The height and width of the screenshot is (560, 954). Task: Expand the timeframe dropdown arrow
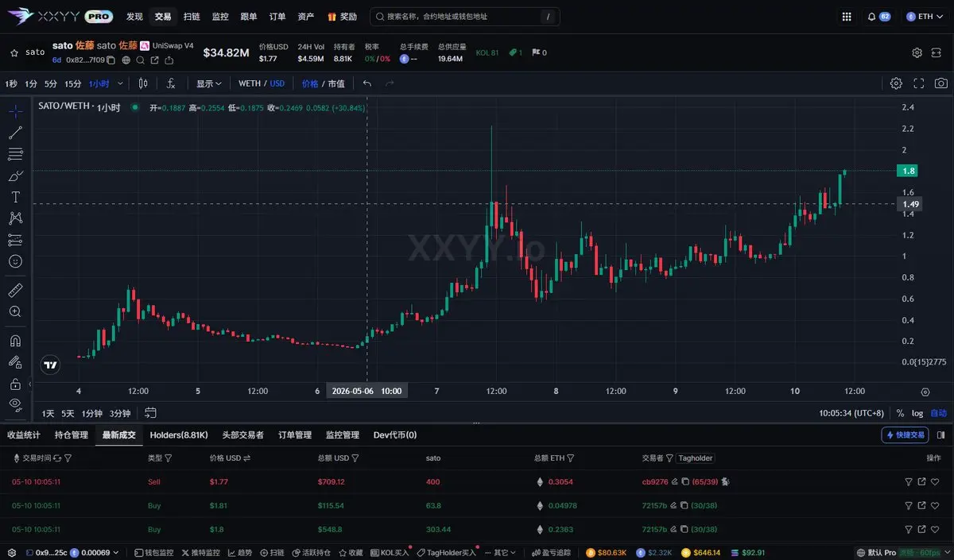click(120, 83)
